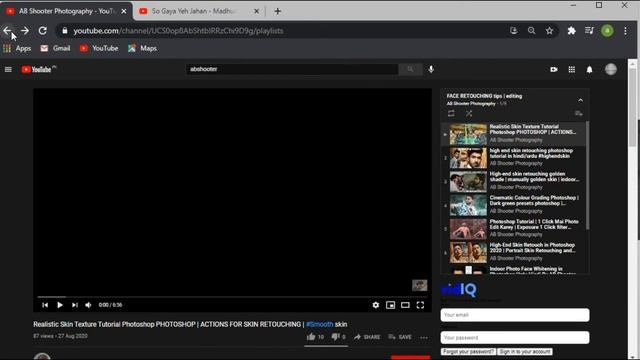Go to YouTube home via the logo
Image resolution: width=640 pixels, height=360 pixels.
click(x=39, y=69)
